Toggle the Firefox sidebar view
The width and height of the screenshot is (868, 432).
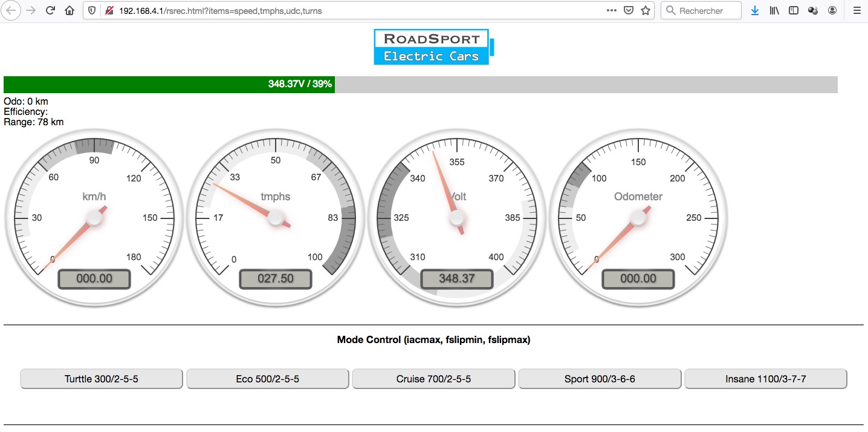pyautogui.click(x=794, y=10)
